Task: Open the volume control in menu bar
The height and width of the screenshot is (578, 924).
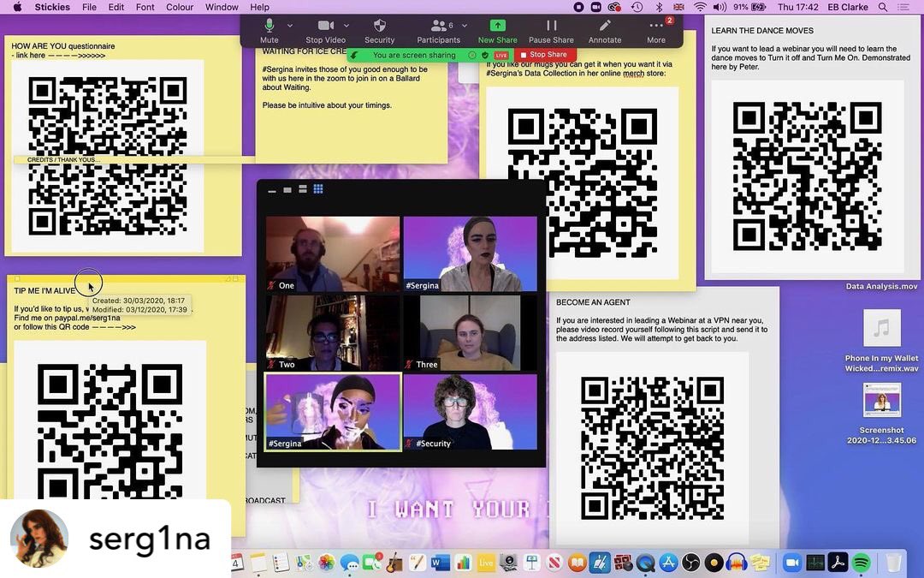Action: click(720, 7)
